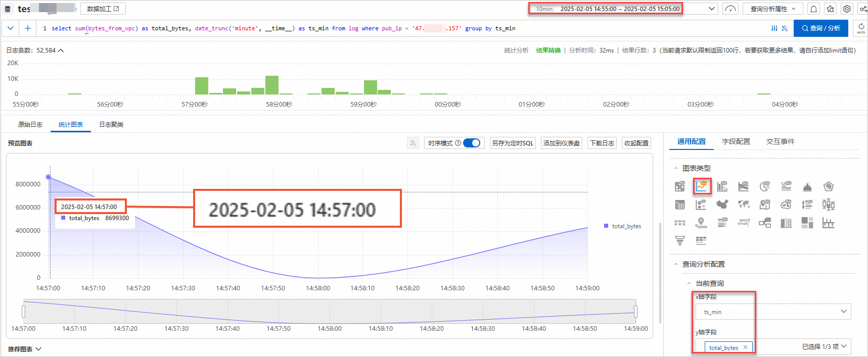The image size is (868, 357).
Task: Select the dual-axis bar chart icon
Action: 829,223
